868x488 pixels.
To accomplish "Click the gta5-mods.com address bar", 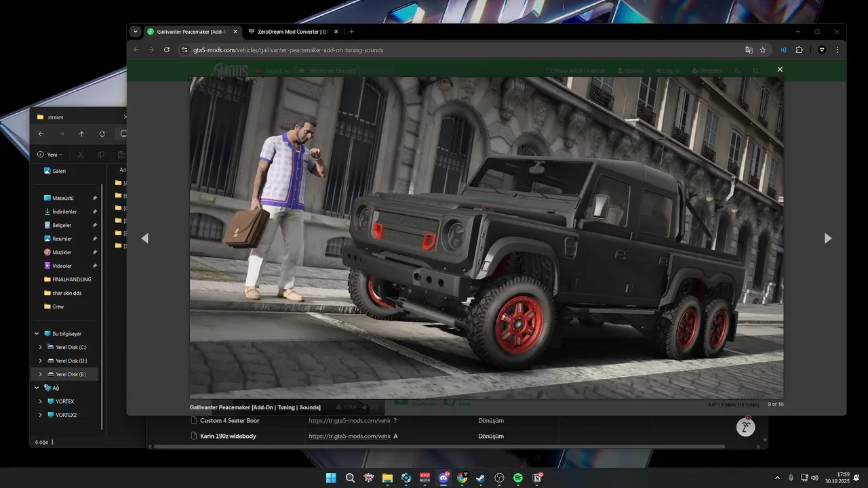I will click(x=461, y=49).
